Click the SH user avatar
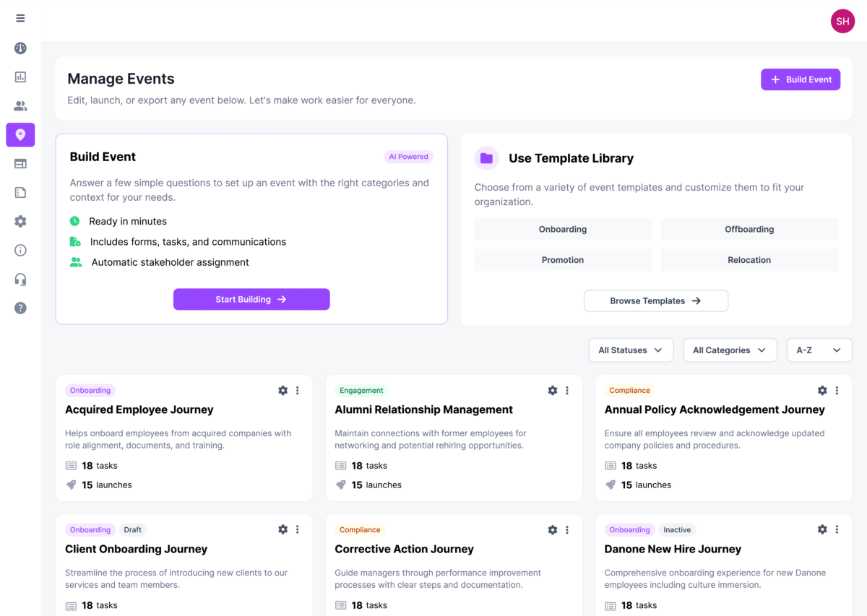Image resolution: width=867 pixels, height=616 pixels. (842, 21)
